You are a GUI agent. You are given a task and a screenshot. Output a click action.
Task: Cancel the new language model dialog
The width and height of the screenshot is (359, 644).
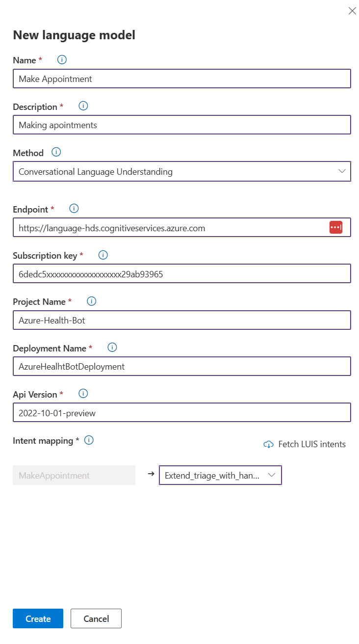coord(96,618)
